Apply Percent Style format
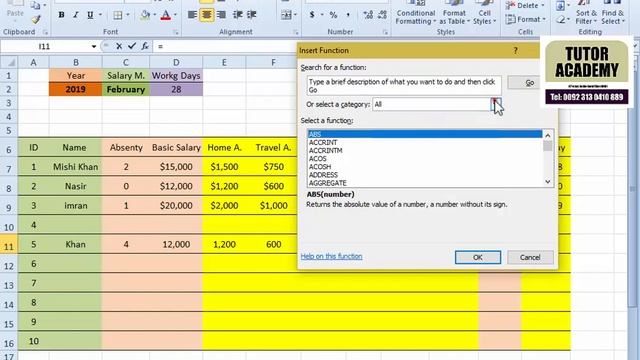Viewport: 640px width, 360px height. (x=333, y=15)
